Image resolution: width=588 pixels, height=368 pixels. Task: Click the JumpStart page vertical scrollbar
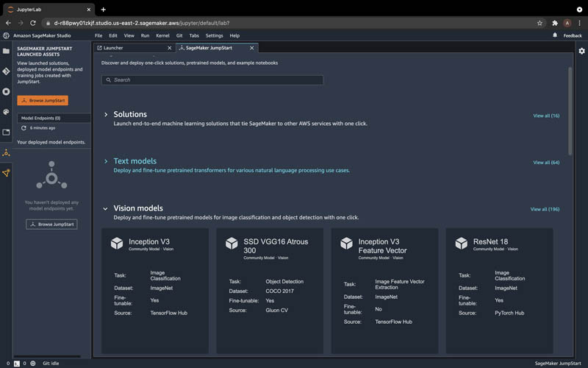pyautogui.click(x=570, y=111)
